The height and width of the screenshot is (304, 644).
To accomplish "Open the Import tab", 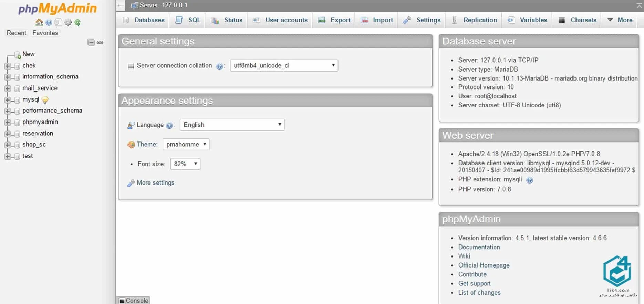I will point(376,20).
